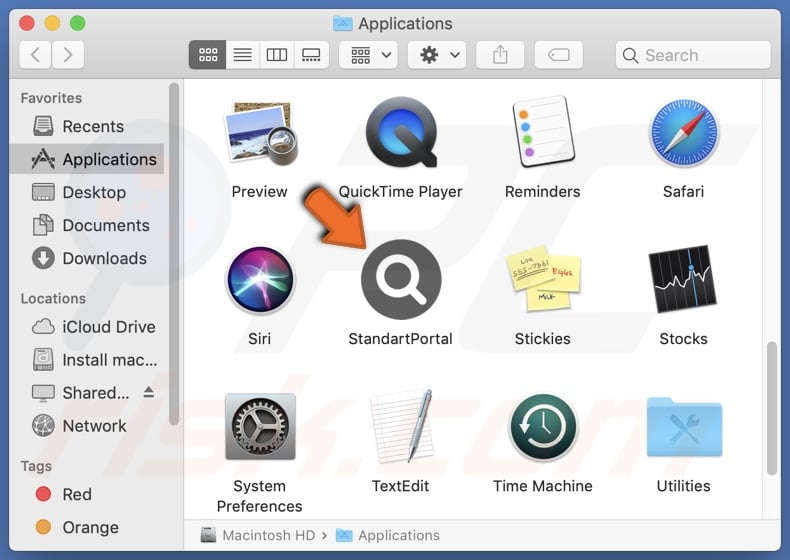Select Documents in the sidebar
790x560 pixels.
[x=87, y=225]
